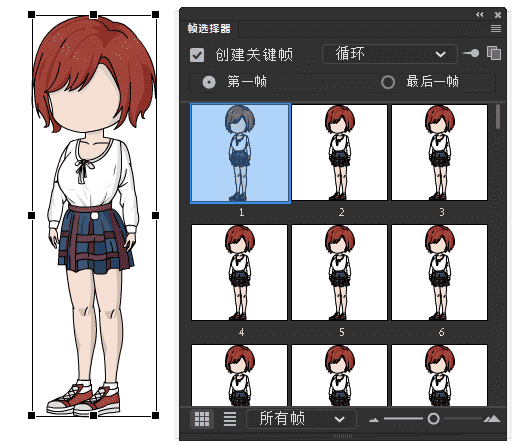Open the 所有帧 filter dropdown
The image size is (512, 445).
click(301, 419)
